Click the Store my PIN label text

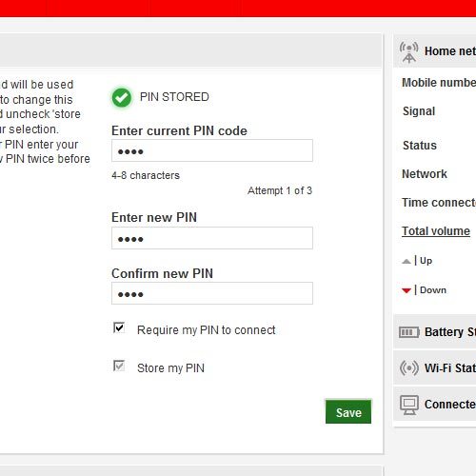pyautogui.click(x=170, y=368)
